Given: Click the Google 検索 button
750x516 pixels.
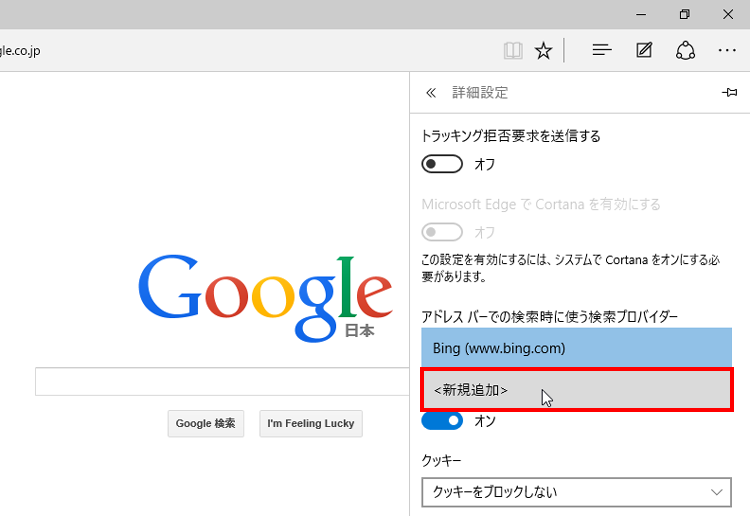Looking at the screenshot, I should point(205,423).
